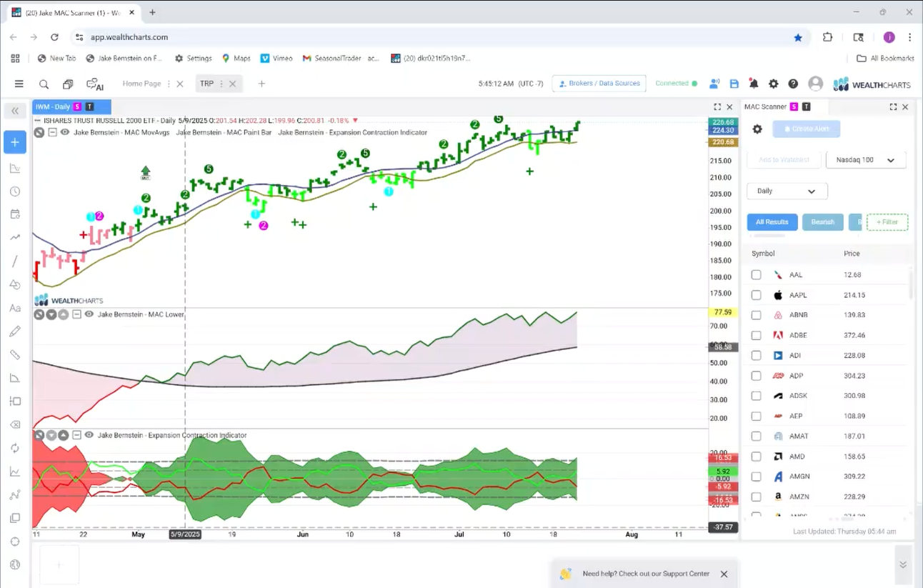923x588 pixels.
Task: Collapse the Expansion Contraction pane legend
Action: click(x=76, y=434)
